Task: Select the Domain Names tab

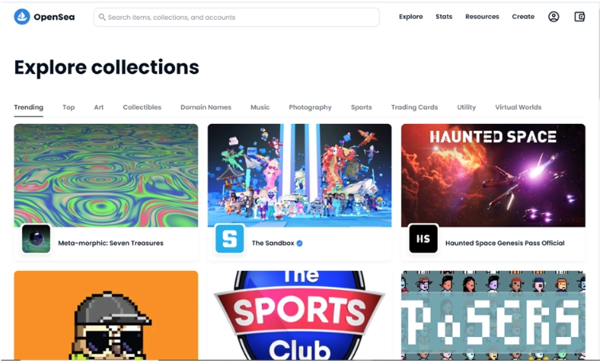Action: point(206,107)
